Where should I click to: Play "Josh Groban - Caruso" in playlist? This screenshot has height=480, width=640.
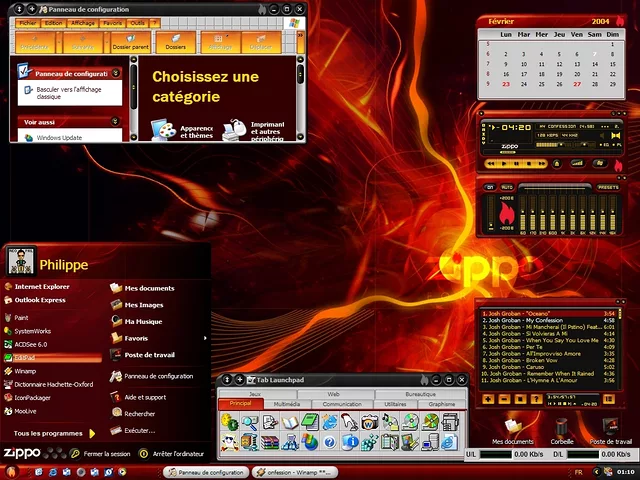point(530,366)
